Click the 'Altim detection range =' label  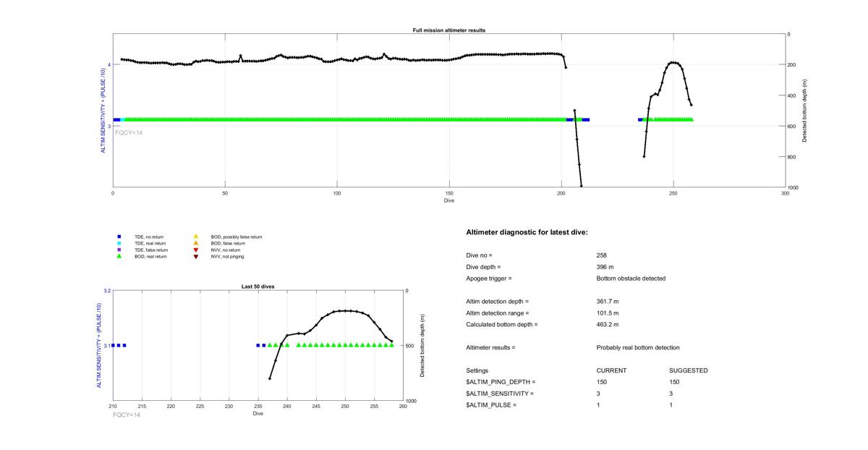[498, 313]
